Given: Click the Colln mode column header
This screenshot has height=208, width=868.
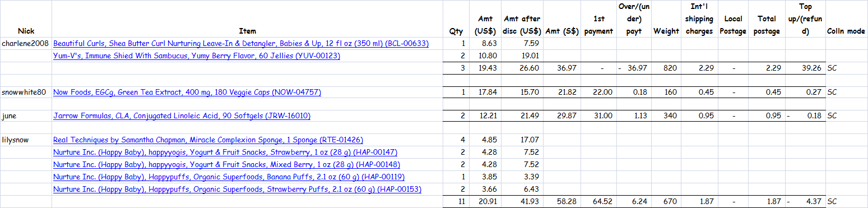Looking at the screenshot, I should click(846, 31).
